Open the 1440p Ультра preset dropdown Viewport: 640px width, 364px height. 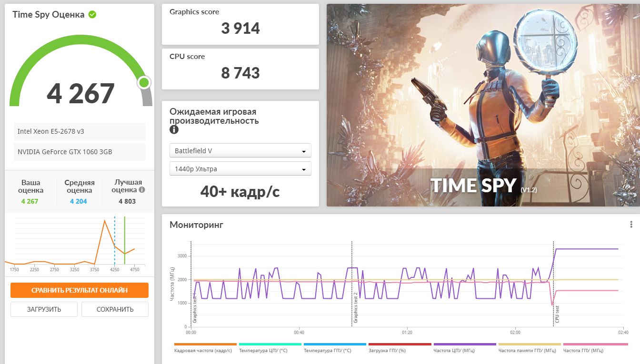click(x=240, y=168)
